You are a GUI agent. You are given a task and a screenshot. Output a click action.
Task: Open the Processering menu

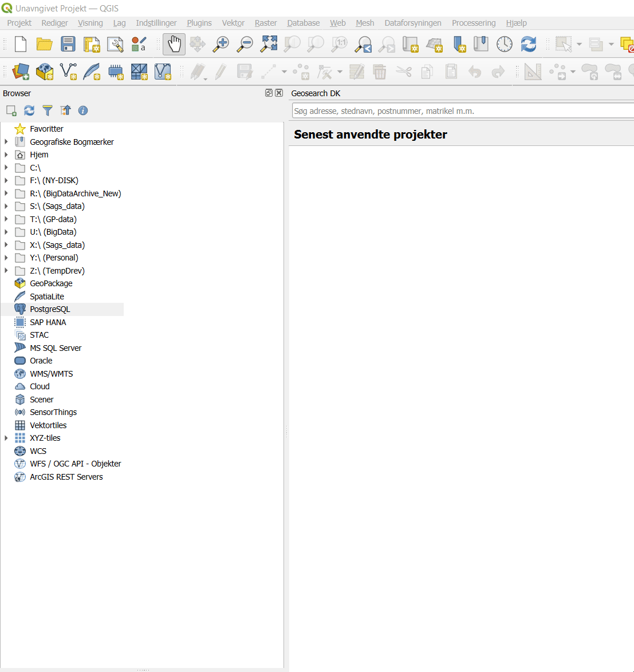pos(473,23)
